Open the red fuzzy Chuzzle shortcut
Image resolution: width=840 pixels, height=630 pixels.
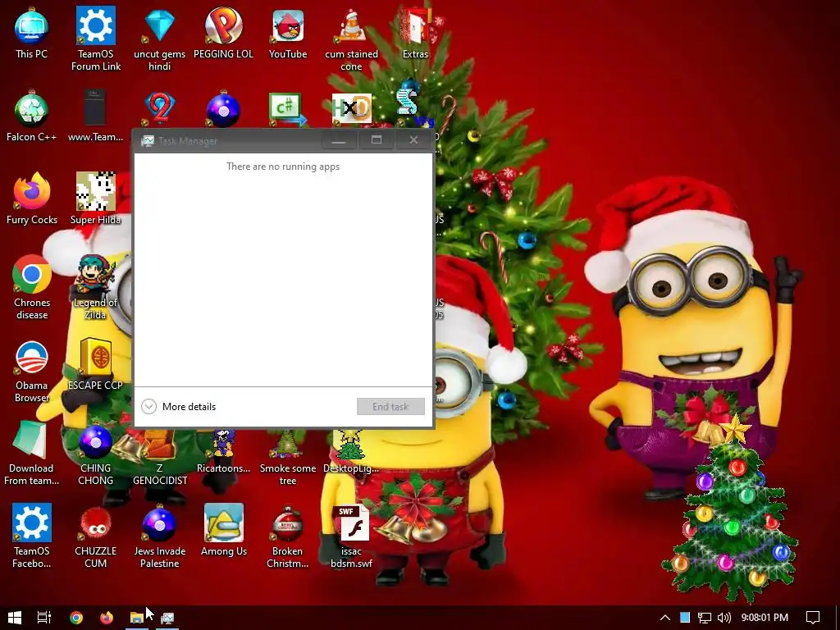click(95, 536)
